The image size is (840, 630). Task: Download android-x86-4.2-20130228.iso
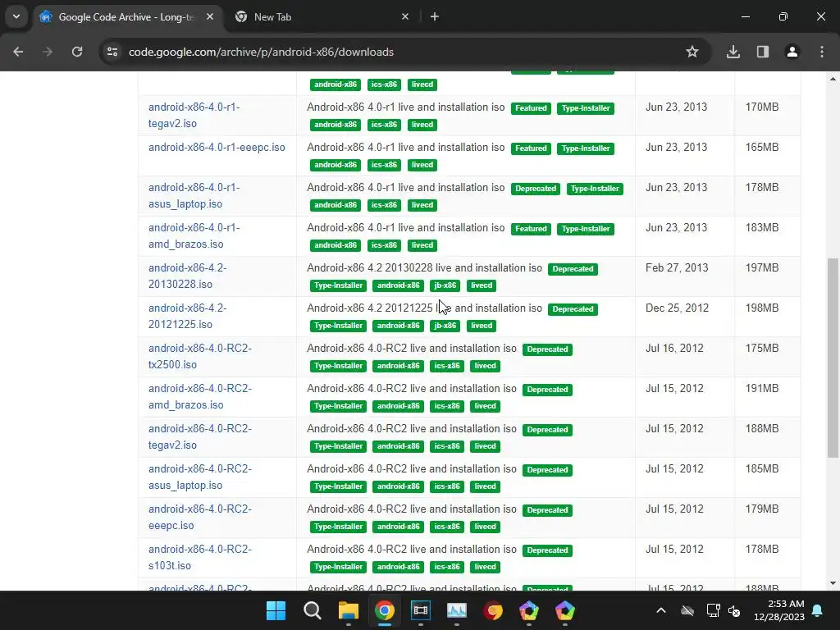188,276
